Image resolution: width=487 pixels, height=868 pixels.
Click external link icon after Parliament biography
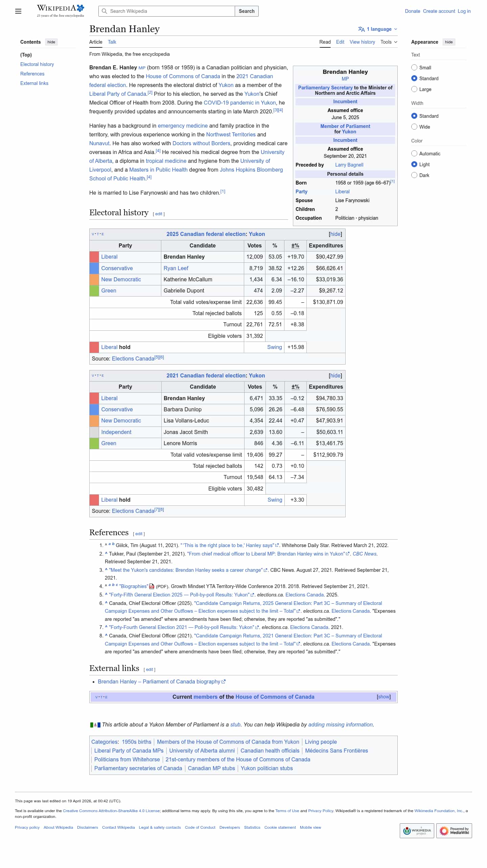click(224, 681)
